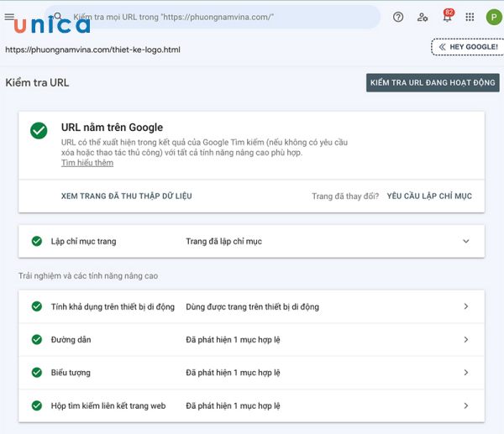Image resolution: width=504 pixels, height=434 pixels.
Task: Click KIỂM TRA URL ĐANG HOẠT ĐỘNG button
Action: coord(433,82)
